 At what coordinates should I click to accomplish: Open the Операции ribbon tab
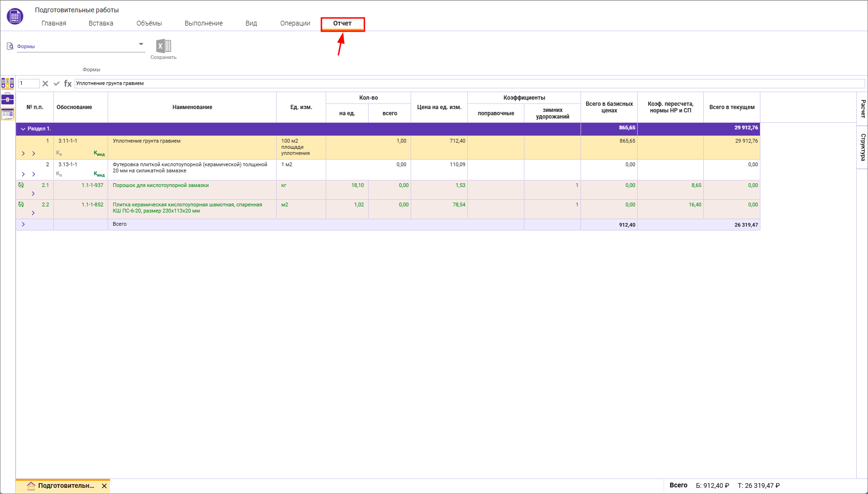[295, 23]
